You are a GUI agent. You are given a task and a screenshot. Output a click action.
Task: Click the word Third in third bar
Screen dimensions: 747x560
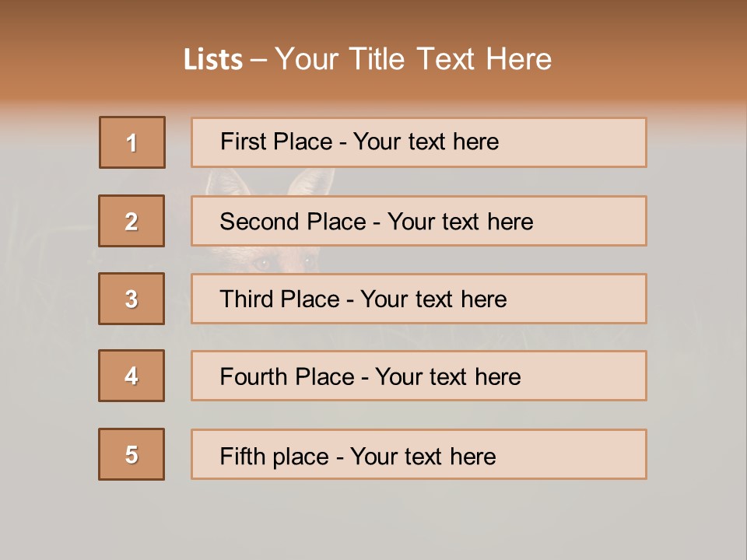[x=244, y=299]
